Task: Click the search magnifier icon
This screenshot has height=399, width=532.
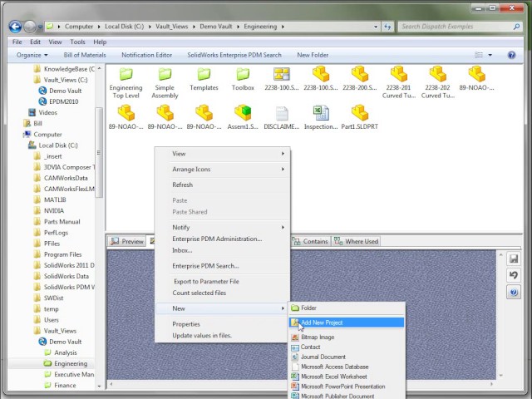Action: [516, 27]
